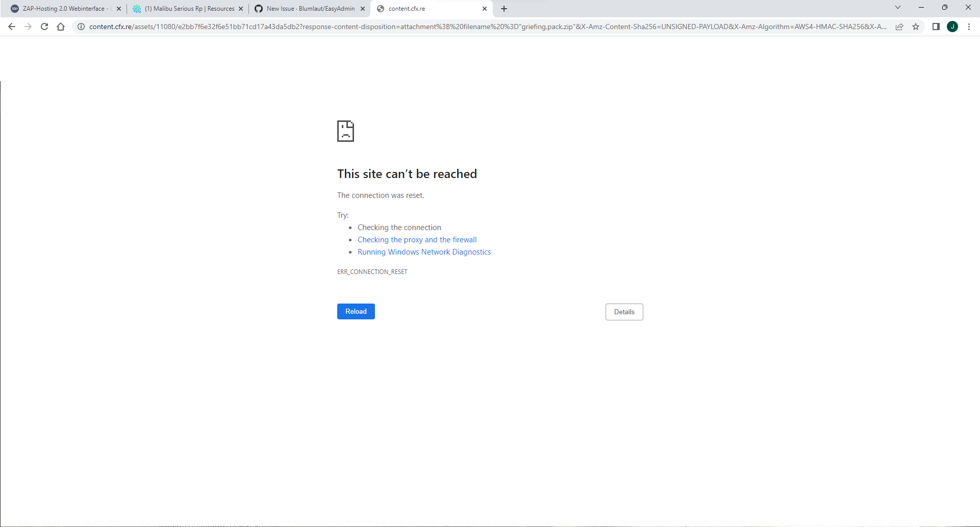Click the site information icon in address bar
The image size is (980, 527).
pyautogui.click(x=81, y=27)
